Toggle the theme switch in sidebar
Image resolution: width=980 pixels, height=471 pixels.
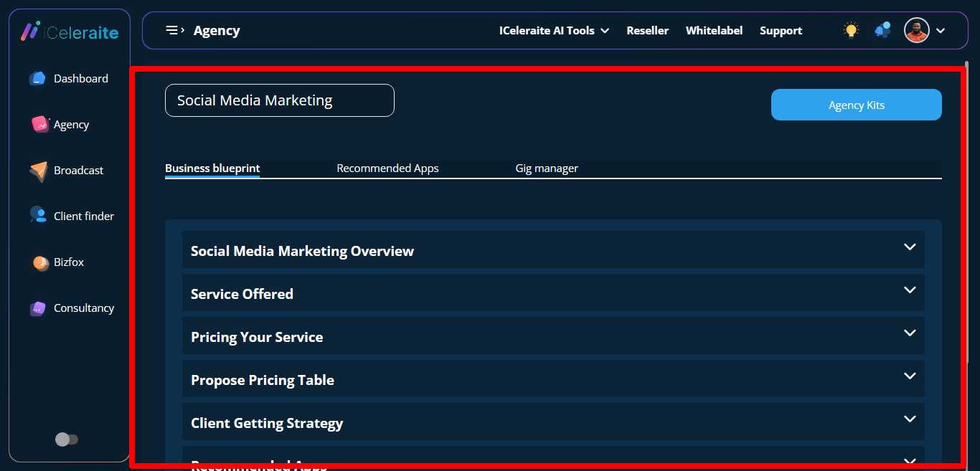click(67, 439)
